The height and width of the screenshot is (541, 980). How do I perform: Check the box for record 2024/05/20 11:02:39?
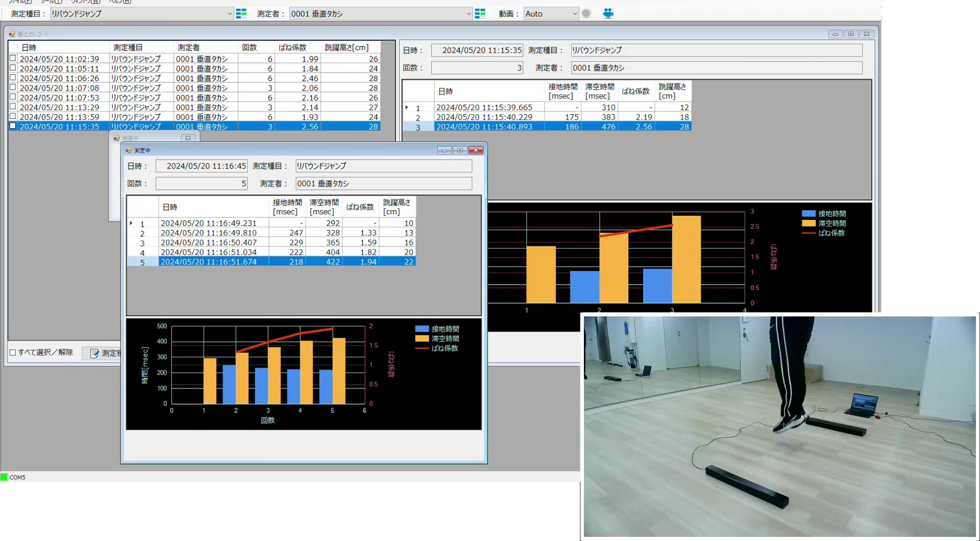[x=13, y=59]
